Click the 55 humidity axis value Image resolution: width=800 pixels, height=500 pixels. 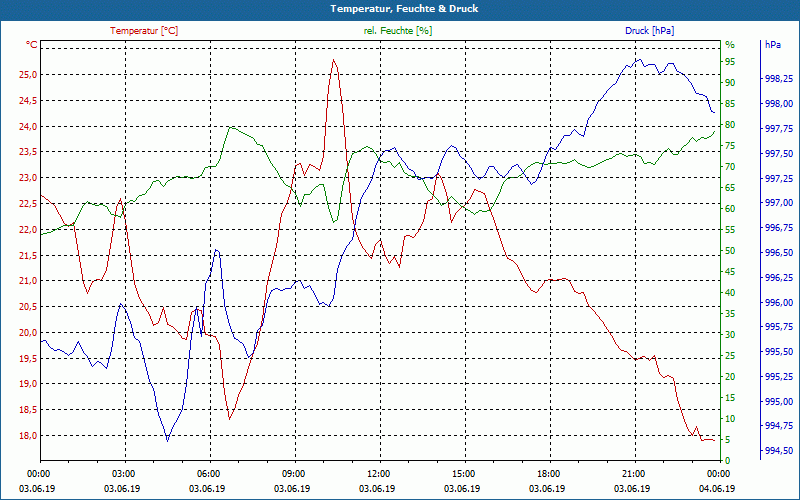click(730, 230)
